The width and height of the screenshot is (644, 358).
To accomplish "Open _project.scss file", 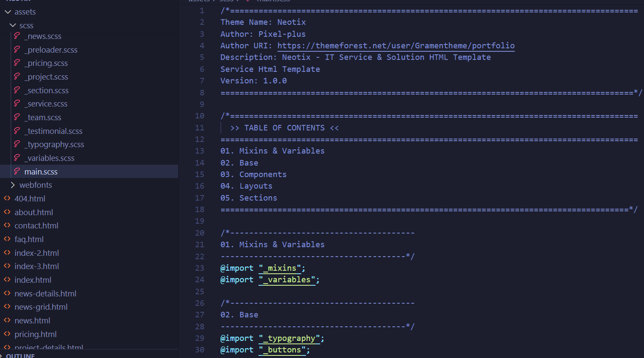I will tap(46, 77).
